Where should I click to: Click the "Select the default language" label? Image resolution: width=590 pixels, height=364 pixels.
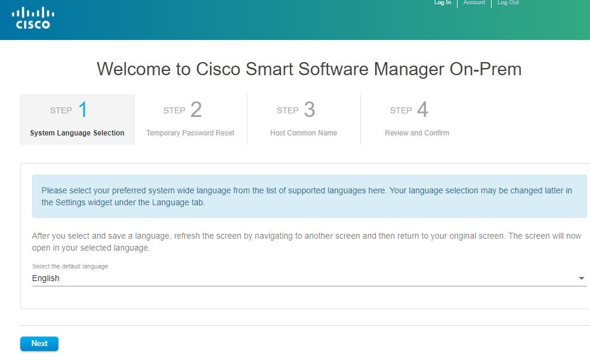[x=70, y=267]
